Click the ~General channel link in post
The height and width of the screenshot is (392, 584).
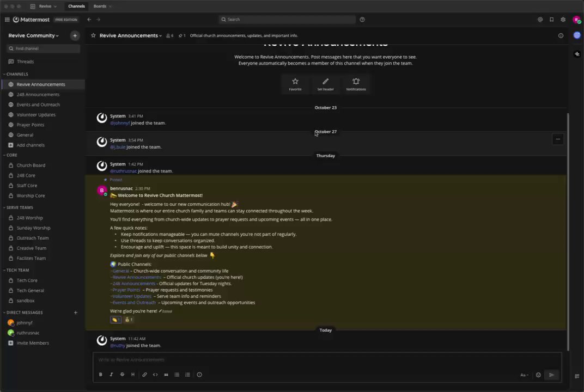(119, 271)
